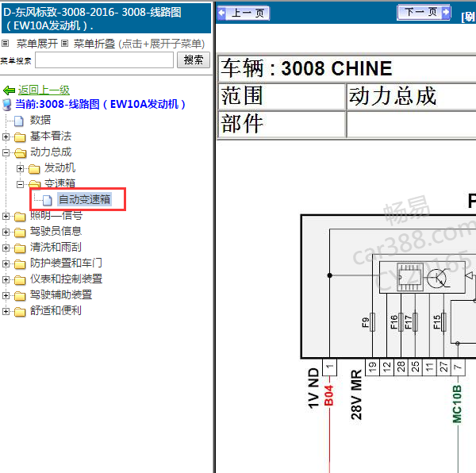Select the 驾驶员信息 tree label
Viewport: 476px width, 473px height.
pyautogui.click(x=56, y=231)
